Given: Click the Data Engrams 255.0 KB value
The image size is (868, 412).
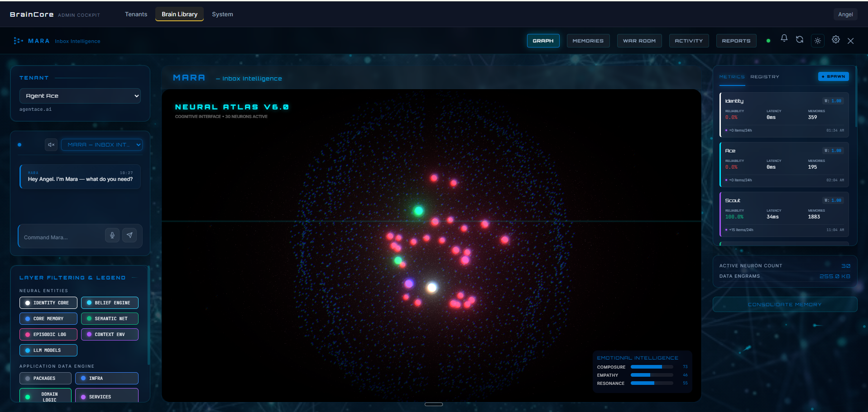Looking at the screenshot, I should tap(835, 276).
